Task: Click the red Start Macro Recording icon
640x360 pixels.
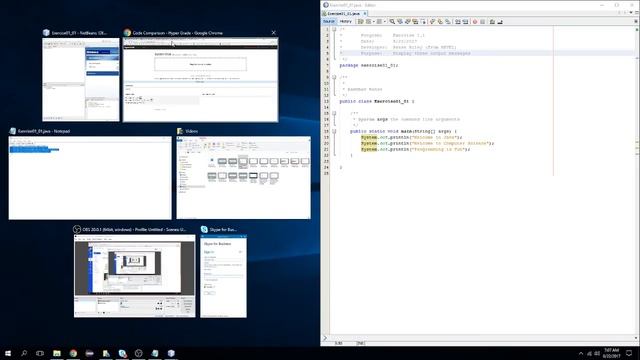Action: coord(475,22)
